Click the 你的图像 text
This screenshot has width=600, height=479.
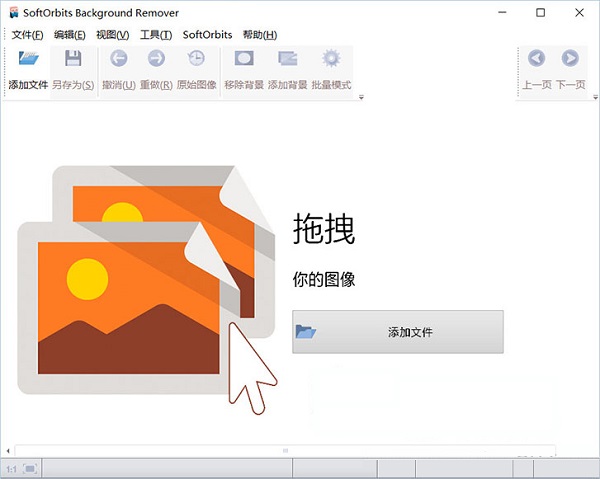point(324,279)
